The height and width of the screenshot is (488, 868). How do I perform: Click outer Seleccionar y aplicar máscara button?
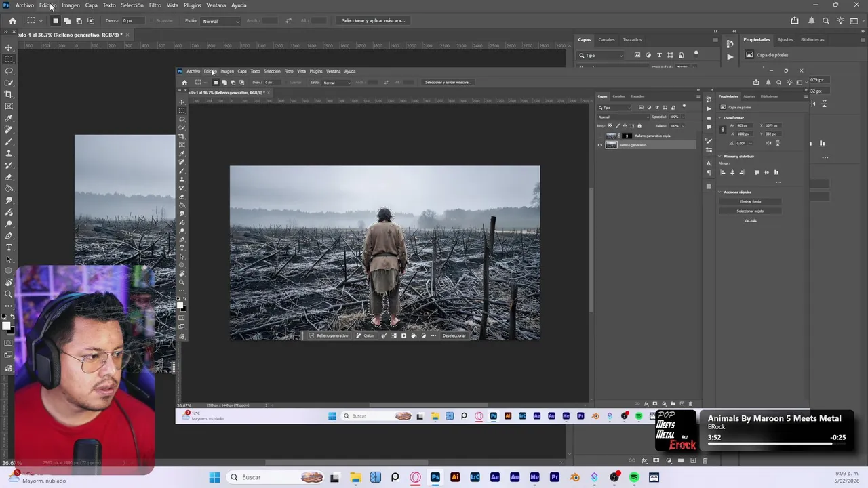pyautogui.click(x=373, y=21)
